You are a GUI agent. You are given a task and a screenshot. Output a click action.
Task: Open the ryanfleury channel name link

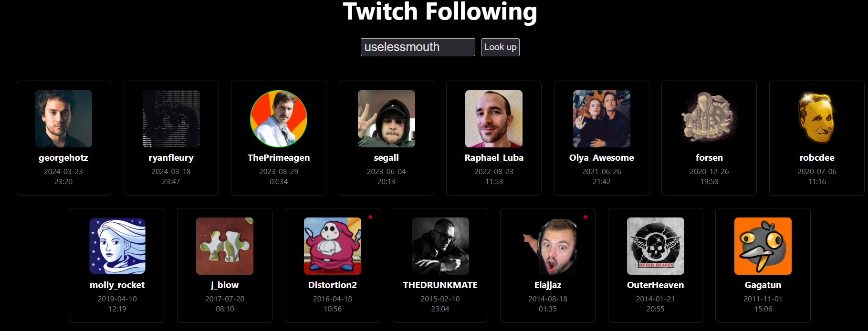(x=171, y=158)
